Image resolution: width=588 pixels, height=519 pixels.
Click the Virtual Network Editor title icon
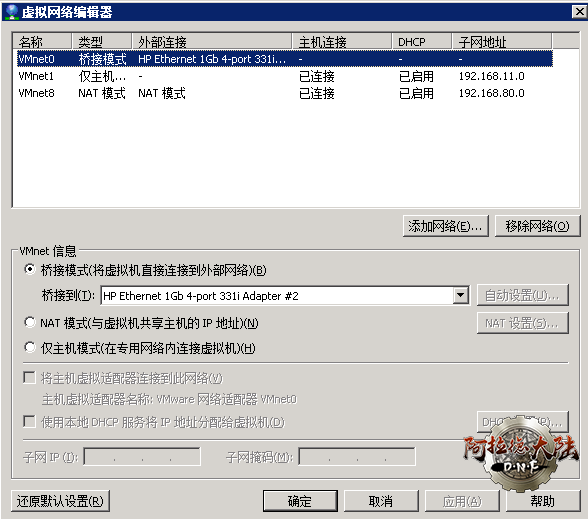point(12,12)
